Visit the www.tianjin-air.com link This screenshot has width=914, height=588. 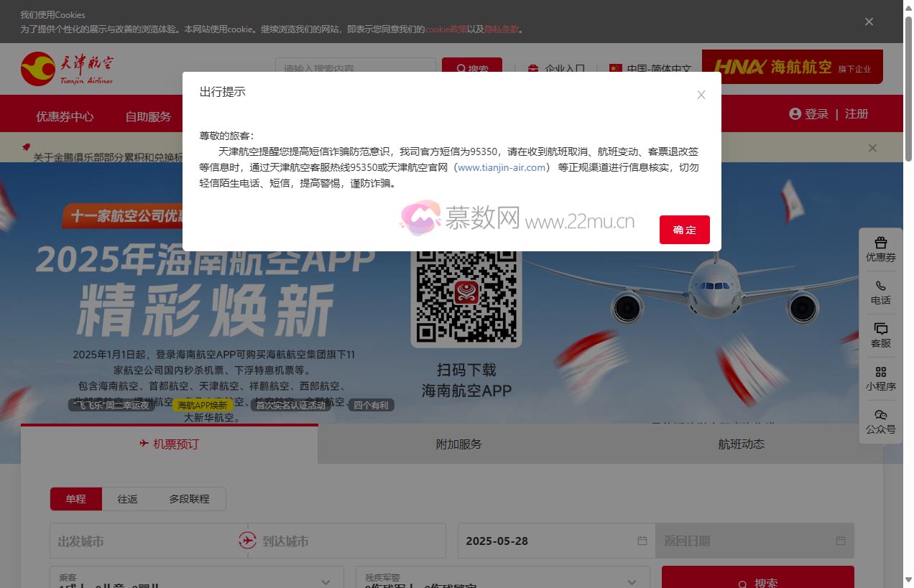(x=501, y=167)
